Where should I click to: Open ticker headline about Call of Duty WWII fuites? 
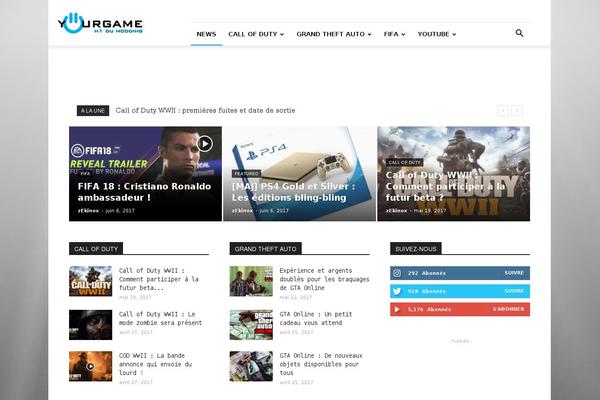pos(205,110)
